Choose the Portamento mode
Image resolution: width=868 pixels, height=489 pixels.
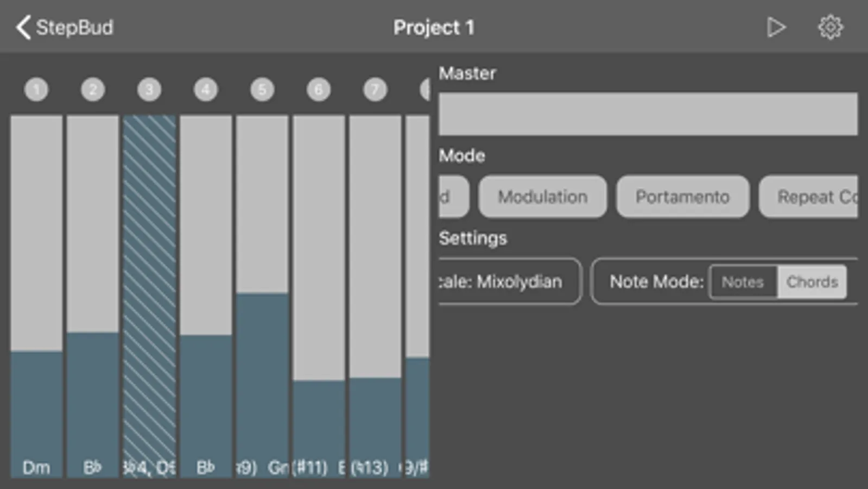click(682, 197)
